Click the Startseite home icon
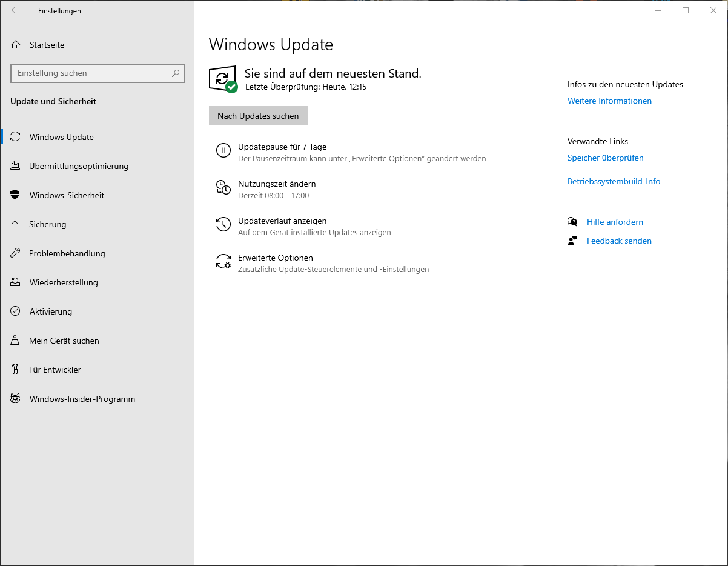 click(16, 45)
